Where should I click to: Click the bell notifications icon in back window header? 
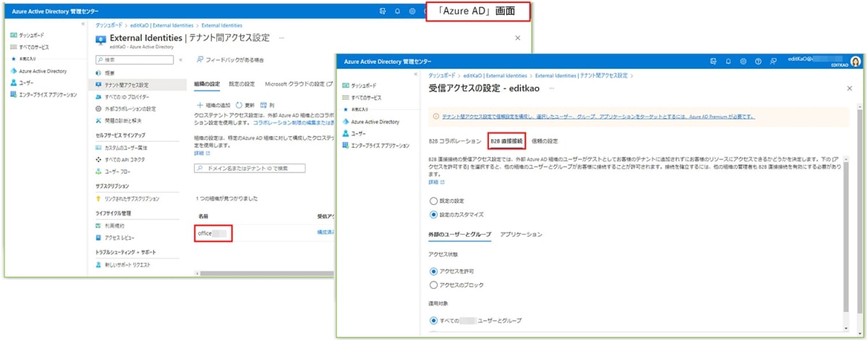click(x=398, y=12)
